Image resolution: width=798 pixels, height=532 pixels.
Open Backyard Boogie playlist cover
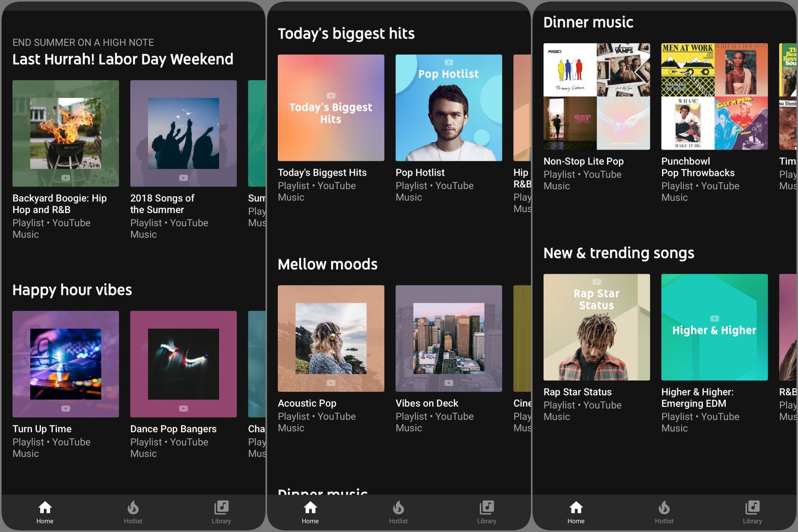[x=66, y=134]
